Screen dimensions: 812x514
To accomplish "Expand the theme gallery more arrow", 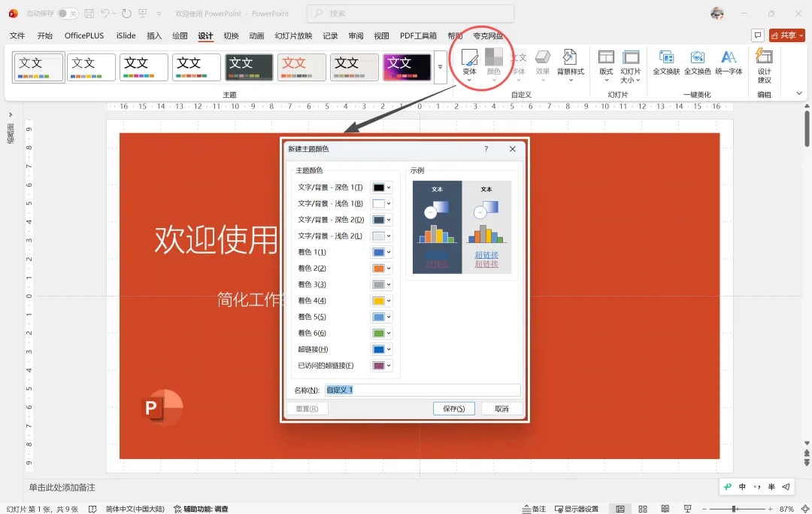I will pyautogui.click(x=440, y=67).
